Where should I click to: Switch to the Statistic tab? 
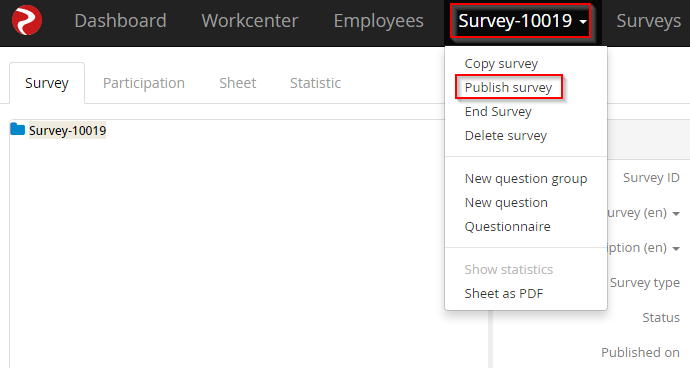click(x=315, y=83)
